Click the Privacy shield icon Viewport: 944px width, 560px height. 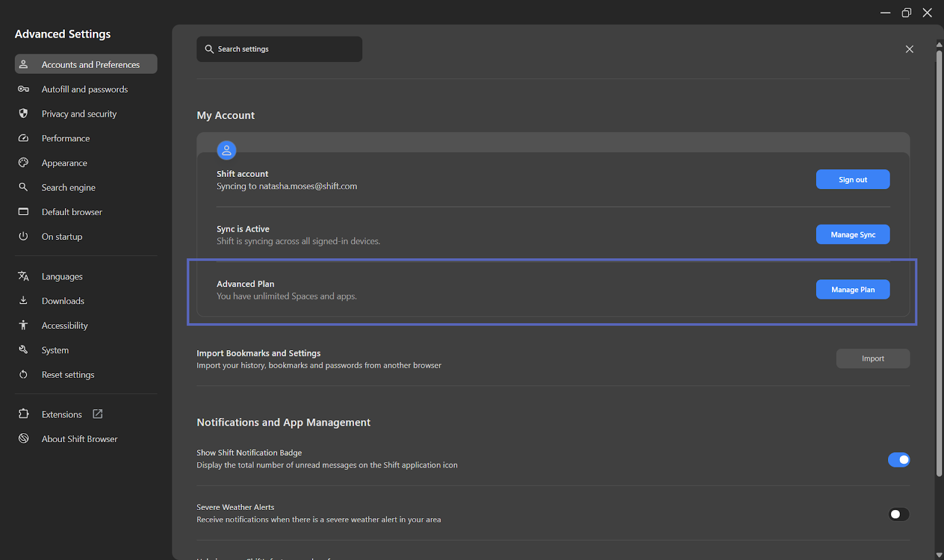[x=24, y=113]
